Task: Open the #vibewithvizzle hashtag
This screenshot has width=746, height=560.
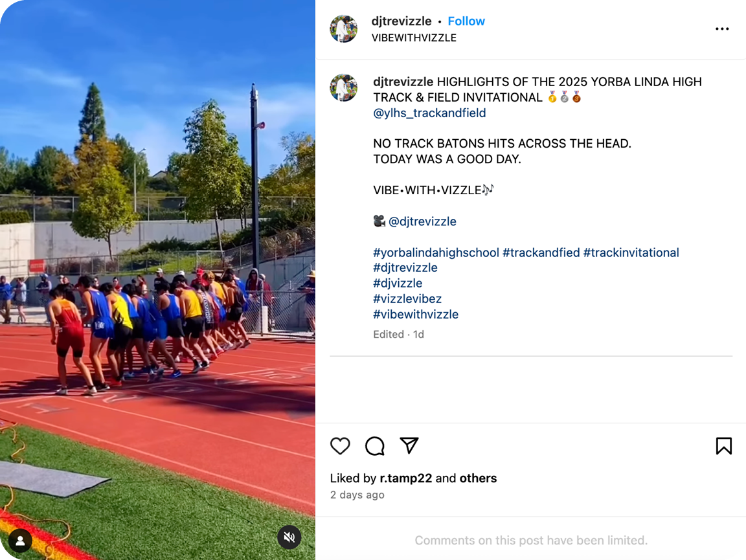Action: [x=416, y=314]
